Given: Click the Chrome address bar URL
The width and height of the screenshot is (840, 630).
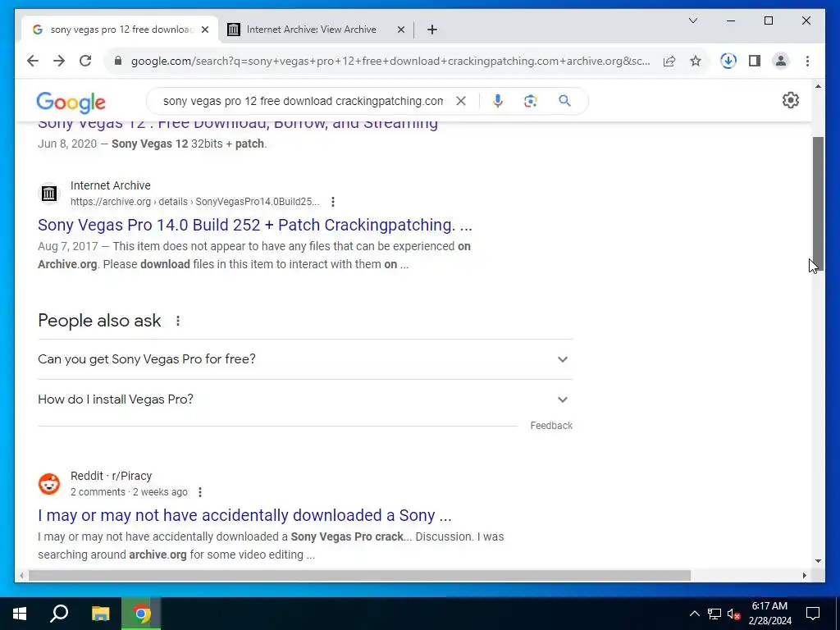Looking at the screenshot, I should pos(390,61).
